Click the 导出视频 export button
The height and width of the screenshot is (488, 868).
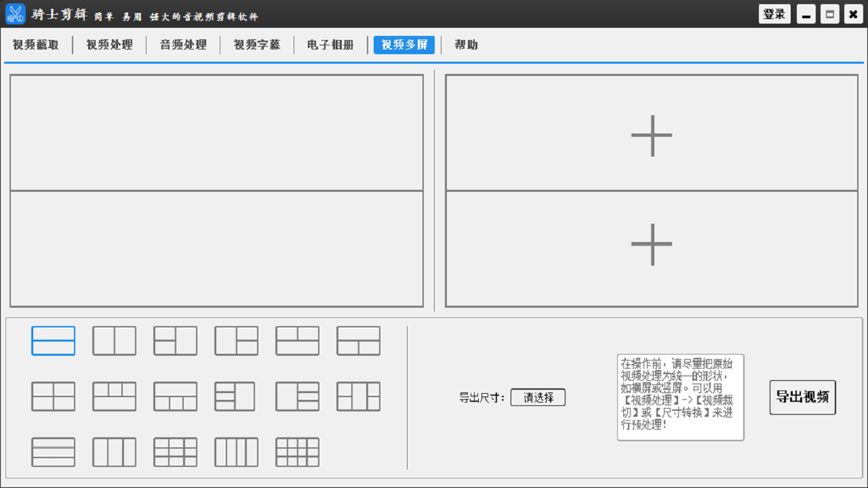802,397
